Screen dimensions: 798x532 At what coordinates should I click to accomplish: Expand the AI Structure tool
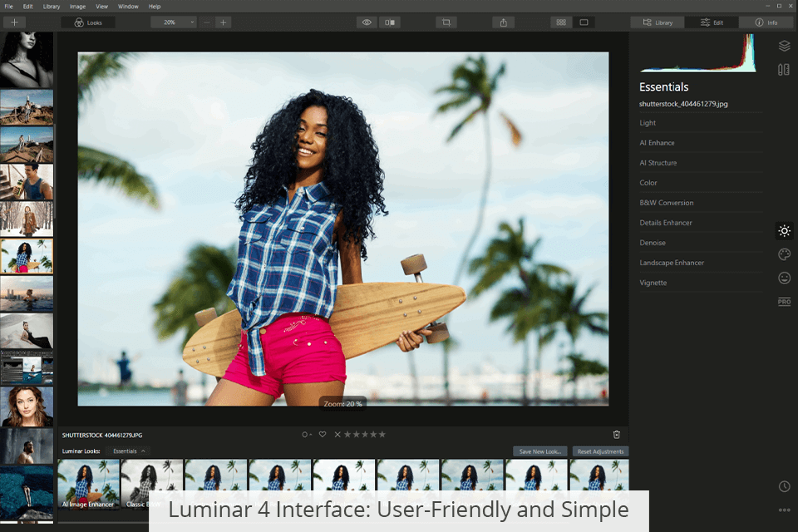(701, 163)
